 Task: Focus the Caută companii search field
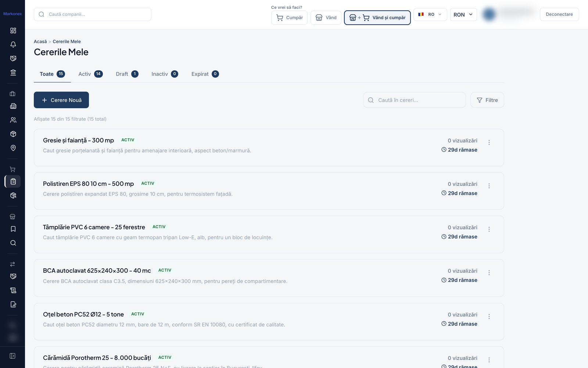click(93, 14)
